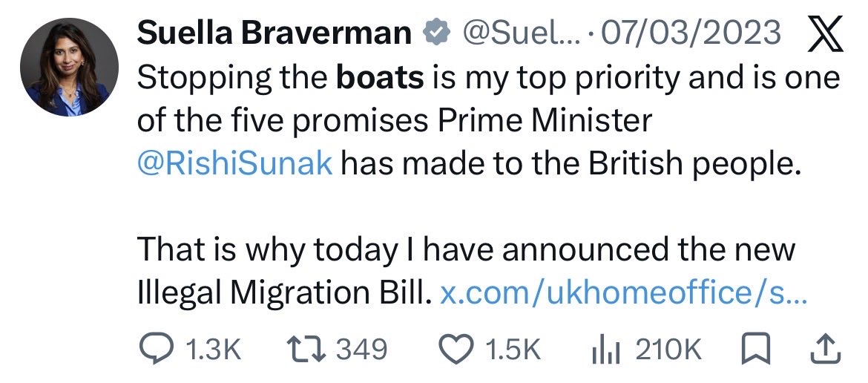This screenshot has width=868, height=383.
Task: Click the 349 reposts count
Action: 362,350
